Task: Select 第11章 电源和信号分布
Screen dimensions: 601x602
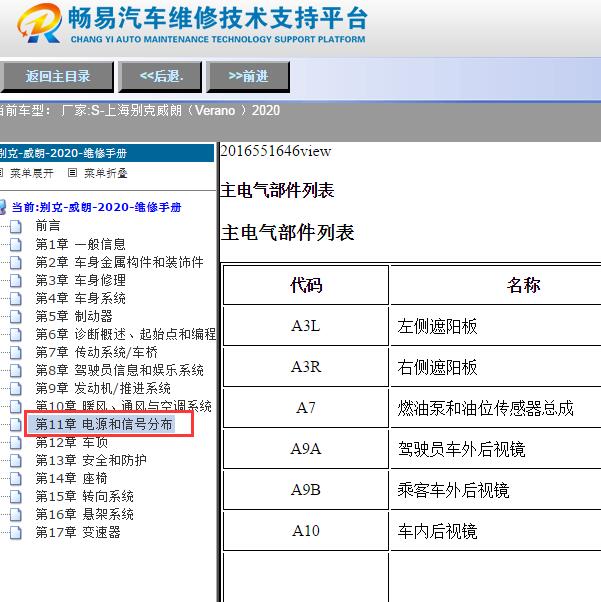Action: tap(104, 424)
